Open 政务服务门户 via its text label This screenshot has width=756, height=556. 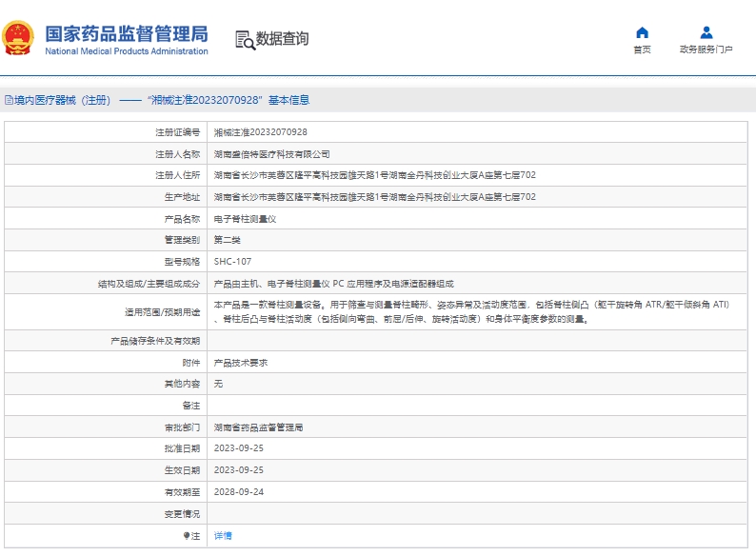click(x=706, y=50)
